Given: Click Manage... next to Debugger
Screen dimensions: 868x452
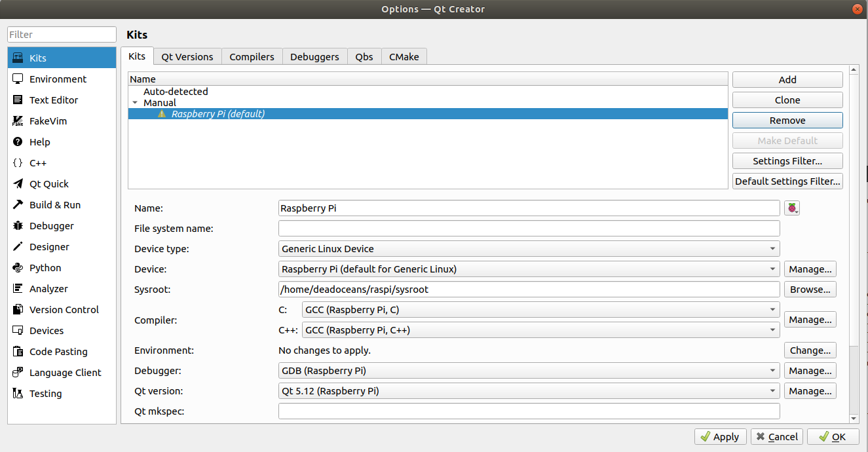Looking at the screenshot, I should point(810,371).
